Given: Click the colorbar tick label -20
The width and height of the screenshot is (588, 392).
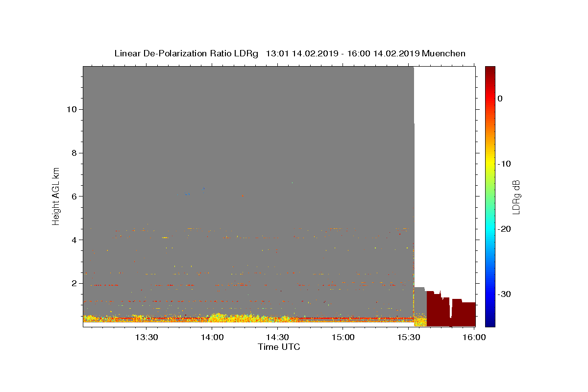Looking at the screenshot, I should click(x=504, y=229).
